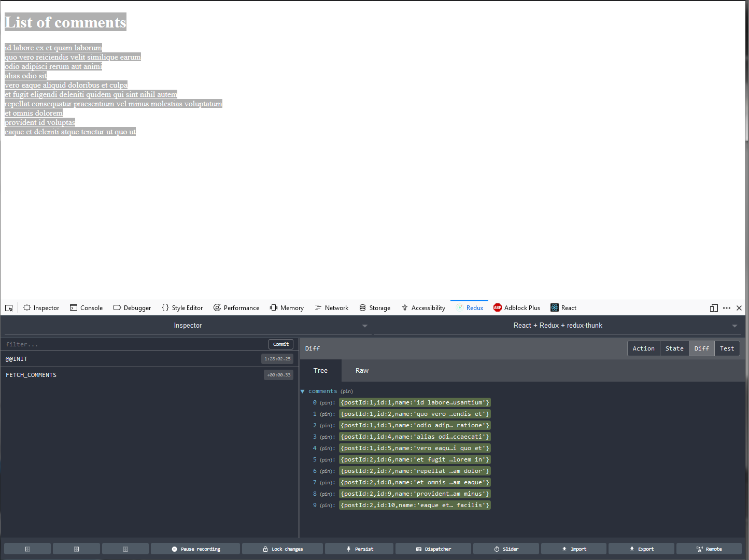Viewport: 749px width, 560px height.
Task: Select the Tree sub-tab
Action: tap(320, 371)
